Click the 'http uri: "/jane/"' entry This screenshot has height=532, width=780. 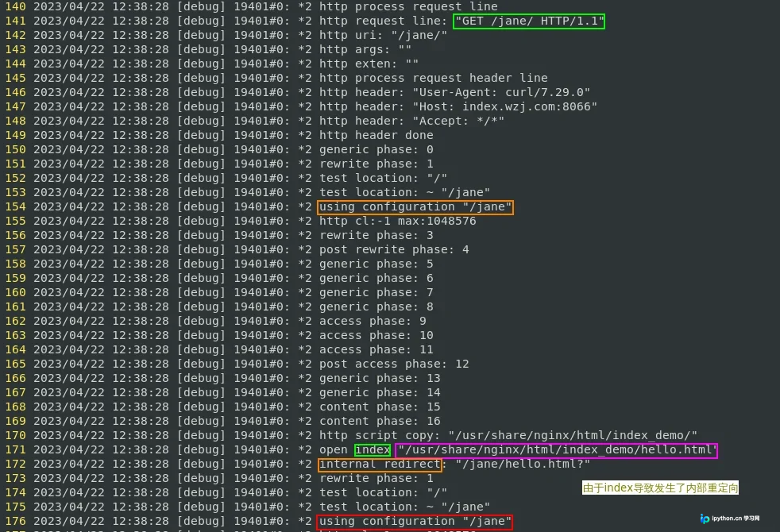click(x=383, y=35)
